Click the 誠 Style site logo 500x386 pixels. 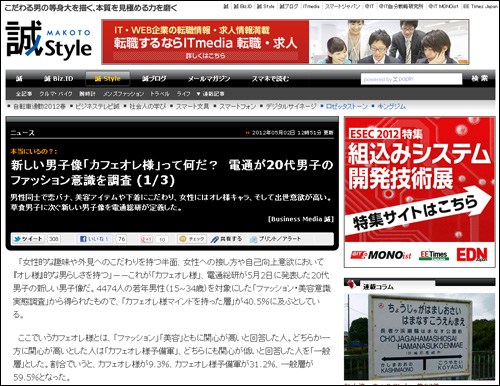click(x=49, y=40)
